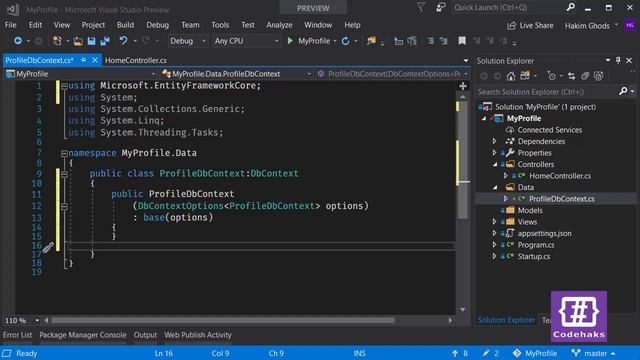This screenshot has width=640, height=360.
Task: Switch to the HomeController.cs tab
Action: pos(136,60)
